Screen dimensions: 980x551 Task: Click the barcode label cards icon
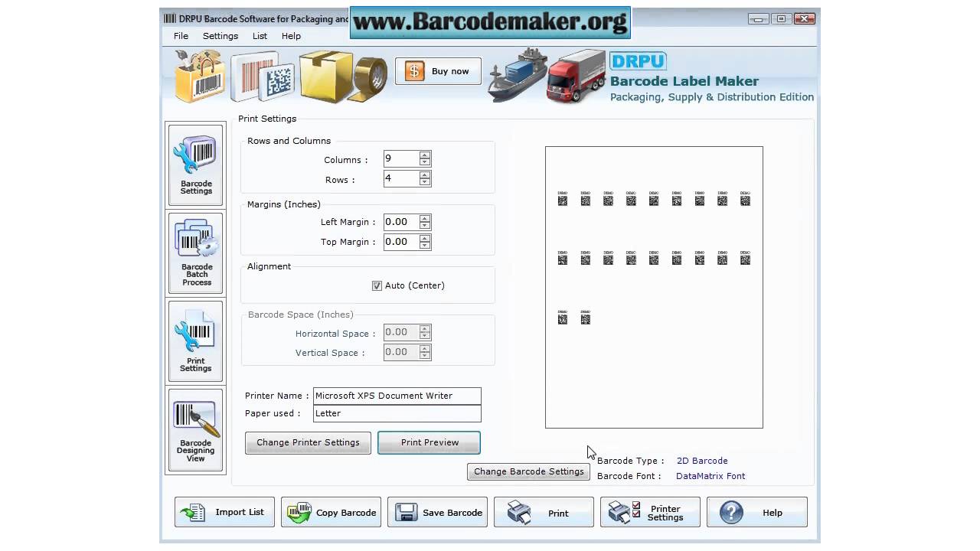pos(263,77)
